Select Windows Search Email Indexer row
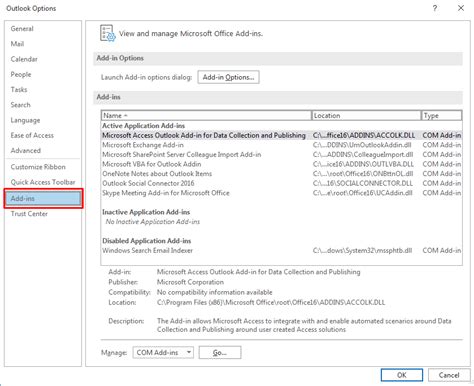Viewport: 474px width, 386px height. click(x=281, y=250)
